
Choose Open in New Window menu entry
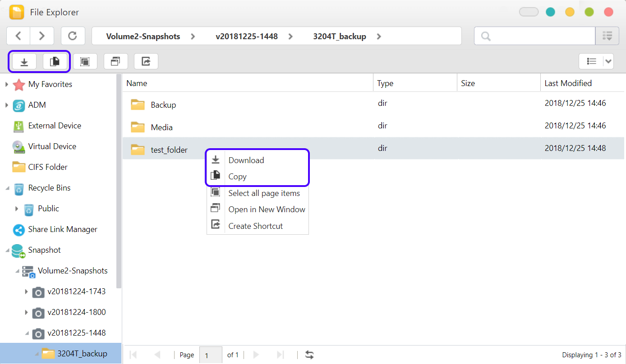(267, 209)
